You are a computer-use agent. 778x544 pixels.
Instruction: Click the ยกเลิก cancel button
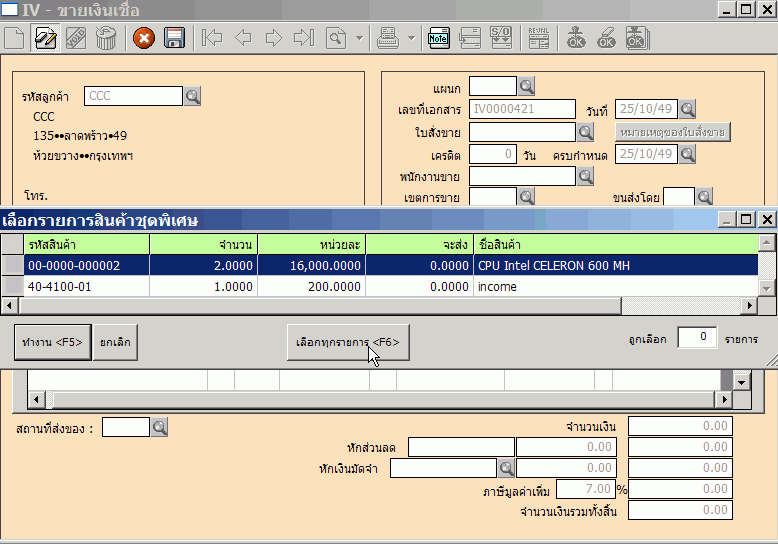[x=115, y=342]
